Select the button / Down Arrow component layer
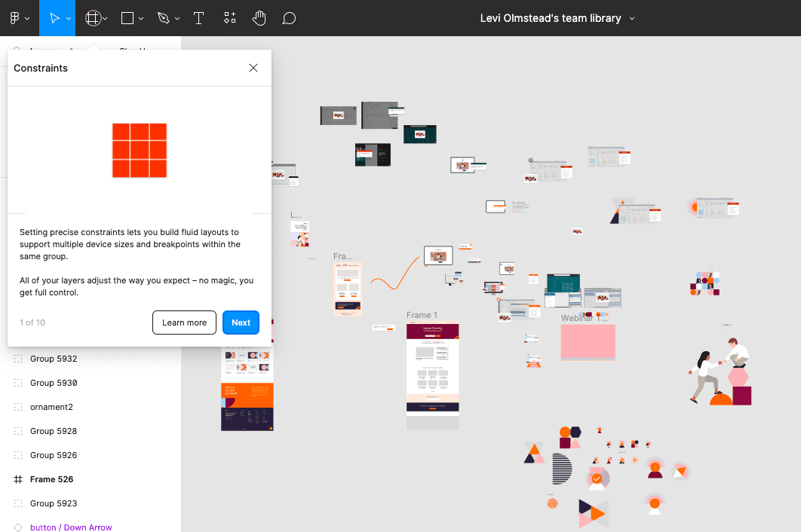This screenshot has width=801, height=532. coord(71,527)
